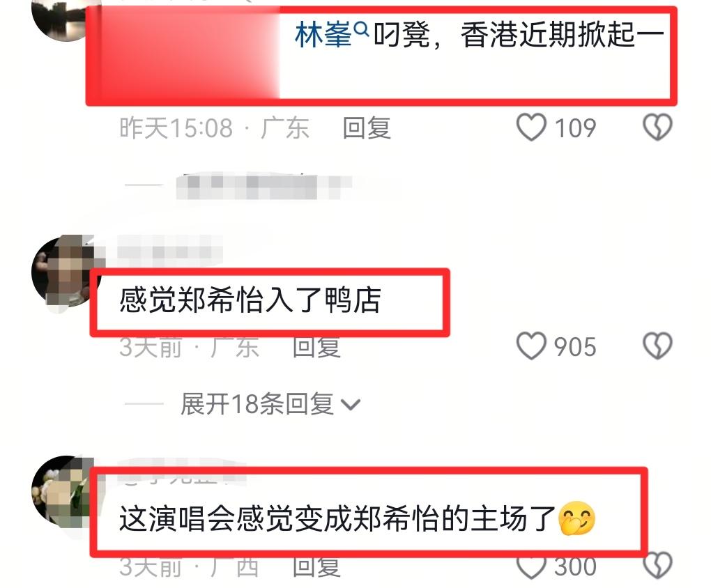Reply to the 3天前 广东 comment

[316, 347]
